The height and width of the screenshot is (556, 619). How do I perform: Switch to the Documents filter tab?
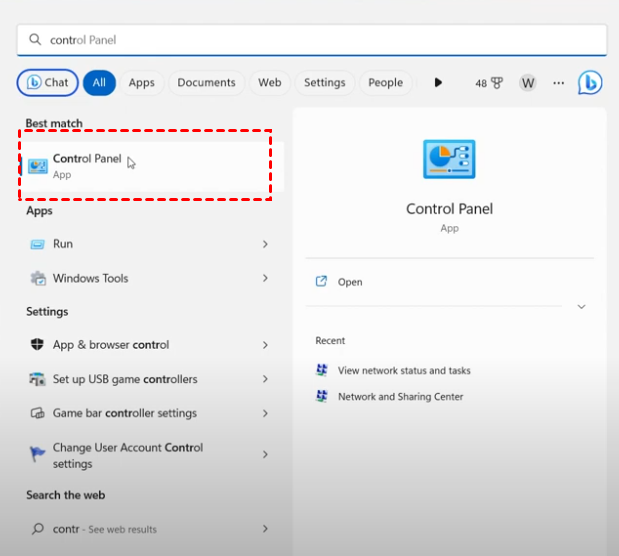(206, 83)
